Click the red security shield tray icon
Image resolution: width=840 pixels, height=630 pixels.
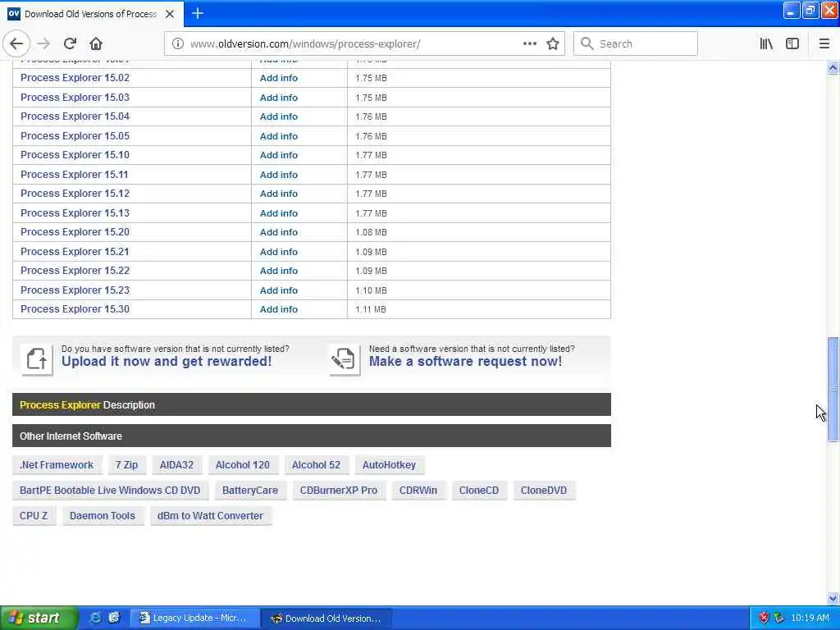764,618
